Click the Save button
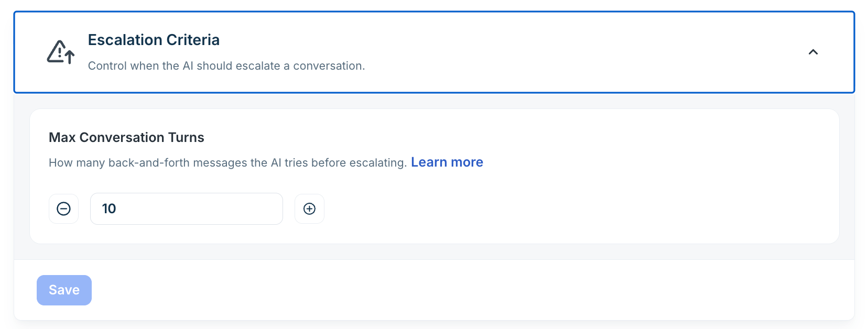Image resolution: width=868 pixels, height=329 pixels. click(x=64, y=290)
